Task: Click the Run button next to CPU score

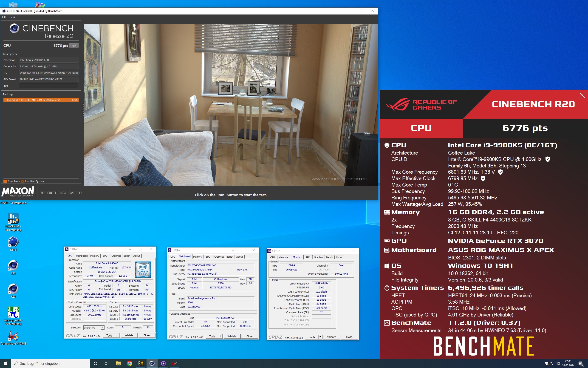Action: (74, 46)
